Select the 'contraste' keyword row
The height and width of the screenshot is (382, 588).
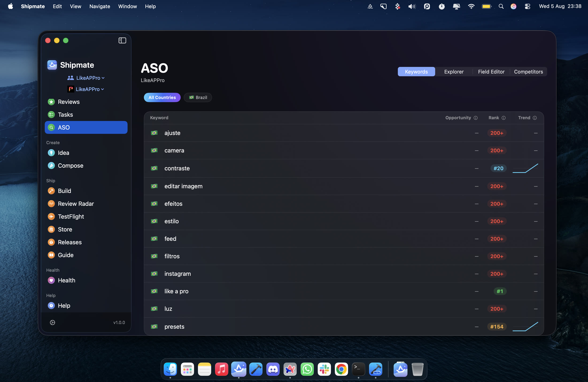(x=344, y=168)
